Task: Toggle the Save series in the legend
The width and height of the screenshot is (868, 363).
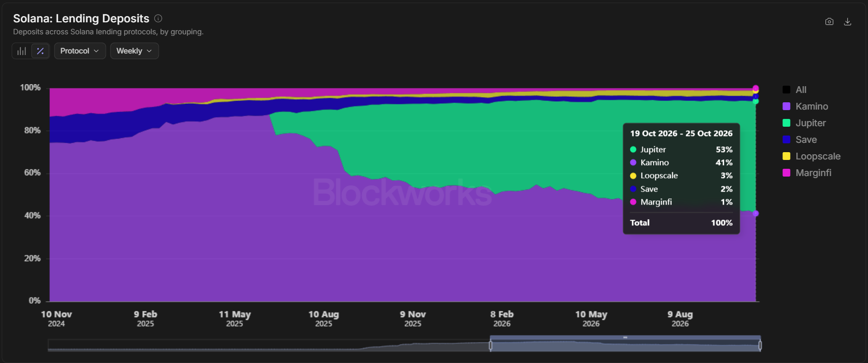Action: click(799, 140)
